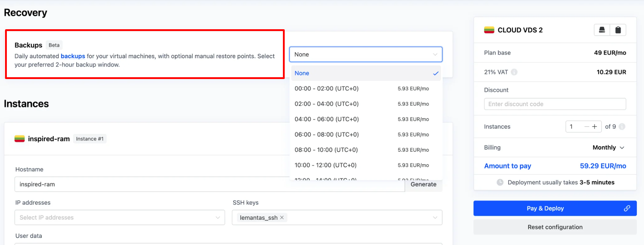Click the link icon on Pay & Deploy

click(627, 209)
